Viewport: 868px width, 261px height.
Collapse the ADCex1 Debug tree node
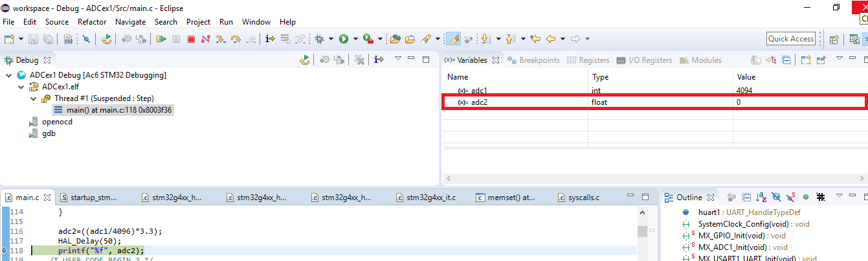(x=8, y=75)
